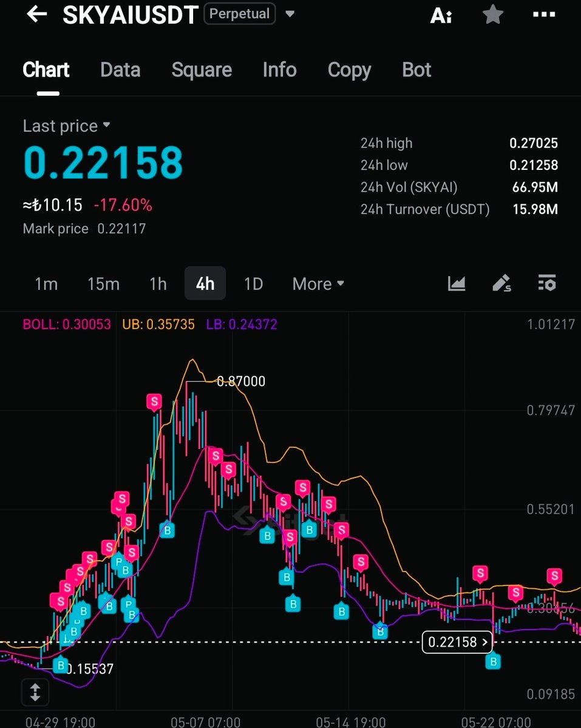The height and width of the screenshot is (728, 581).
Task: Switch to the Square tab
Action: [x=202, y=70]
